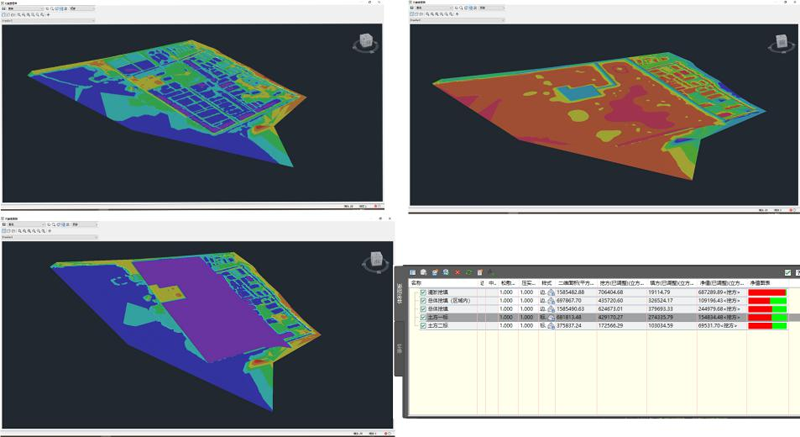This screenshot has height=437, width=800.
Task: Click the red X delete icon in volume panel toolbar
Action: point(458,271)
